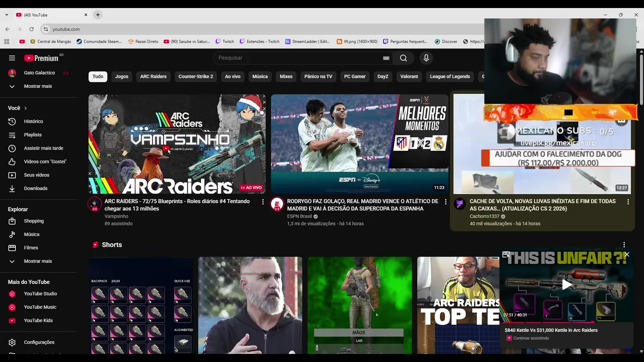644x362 pixels.
Task: Open YouTube Kids
Action: [x=39, y=320]
